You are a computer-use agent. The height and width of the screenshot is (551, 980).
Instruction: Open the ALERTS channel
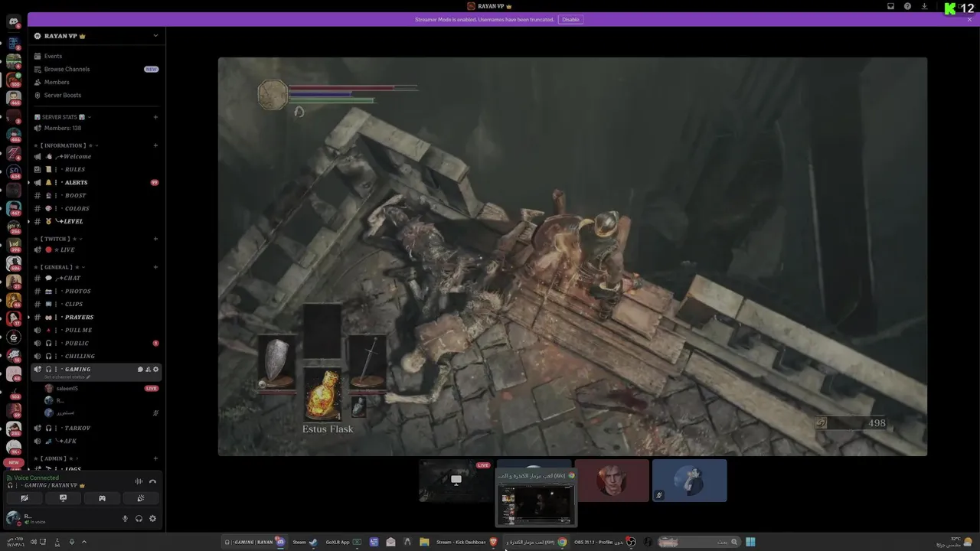coord(96,182)
